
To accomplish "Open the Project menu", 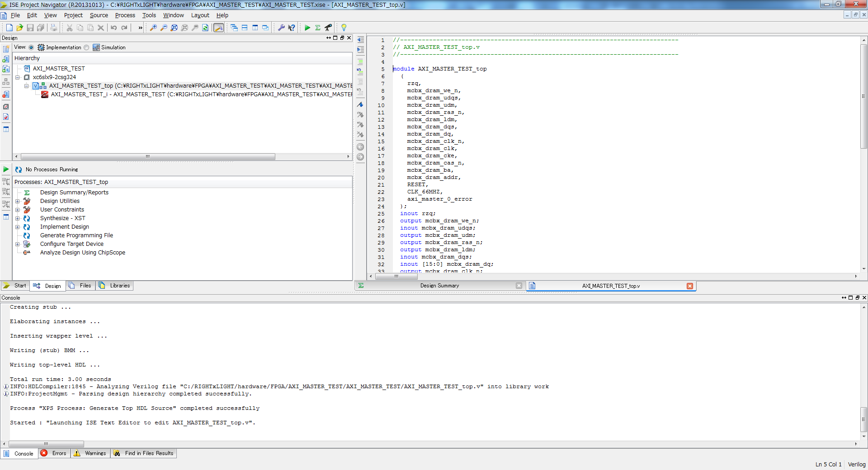I will click(x=73, y=15).
